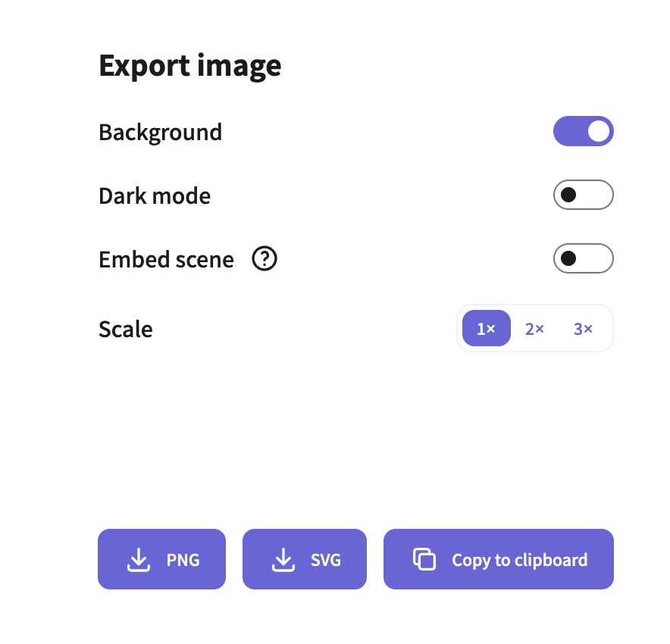Viewport: 670px width, 644px height.
Task: Select the 2x scale option
Action: [x=534, y=328]
